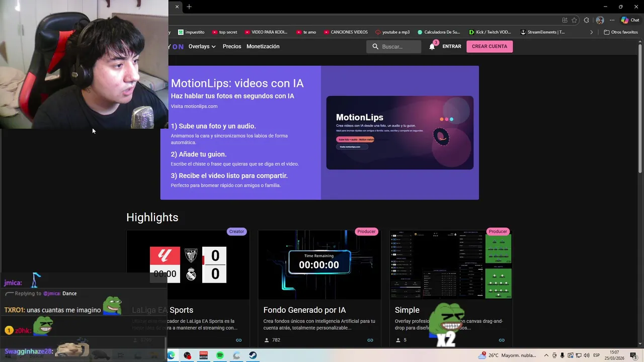The width and height of the screenshot is (644, 362).
Task: Click the microphone tray icon
Action: (562, 355)
